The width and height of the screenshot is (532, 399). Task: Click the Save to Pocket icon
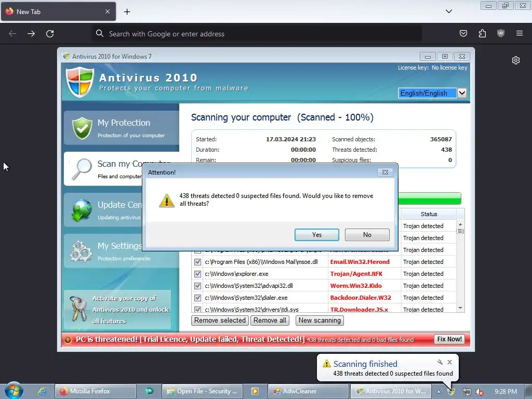[x=463, y=33]
